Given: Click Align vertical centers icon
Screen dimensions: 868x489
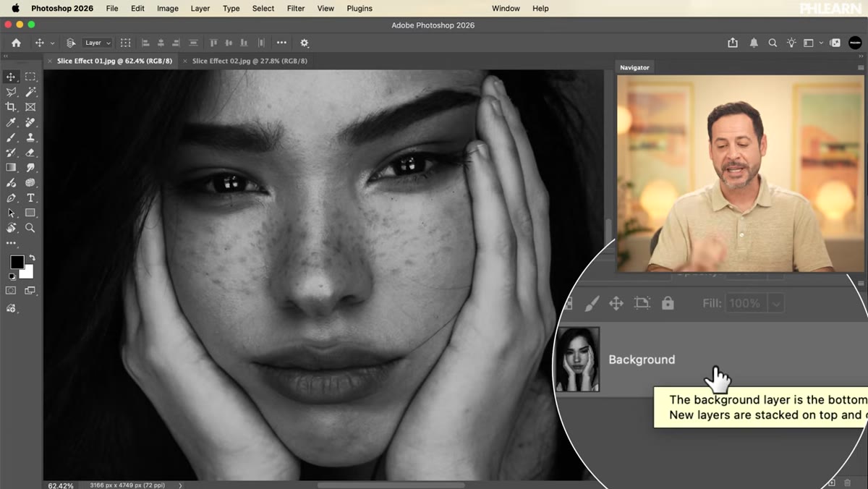Looking at the screenshot, I should [229, 43].
